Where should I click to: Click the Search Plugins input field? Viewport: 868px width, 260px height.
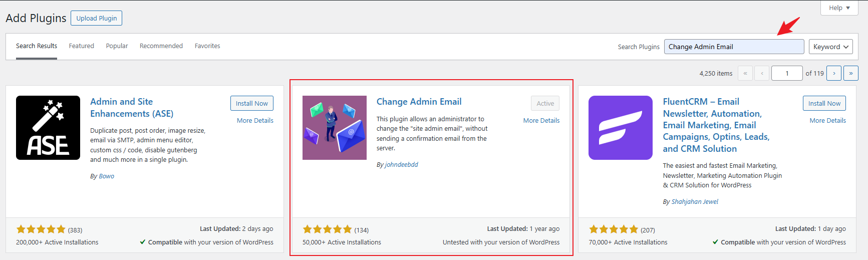(x=734, y=47)
